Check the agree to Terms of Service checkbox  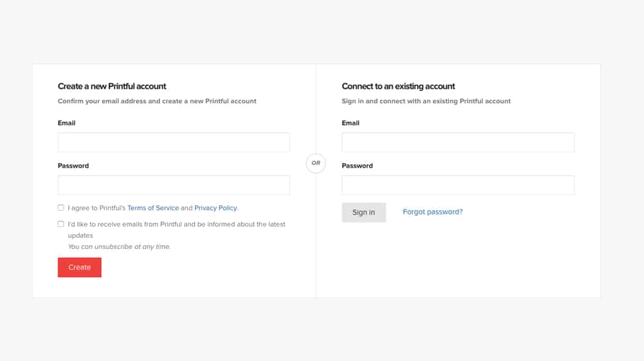[x=61, y=208]
